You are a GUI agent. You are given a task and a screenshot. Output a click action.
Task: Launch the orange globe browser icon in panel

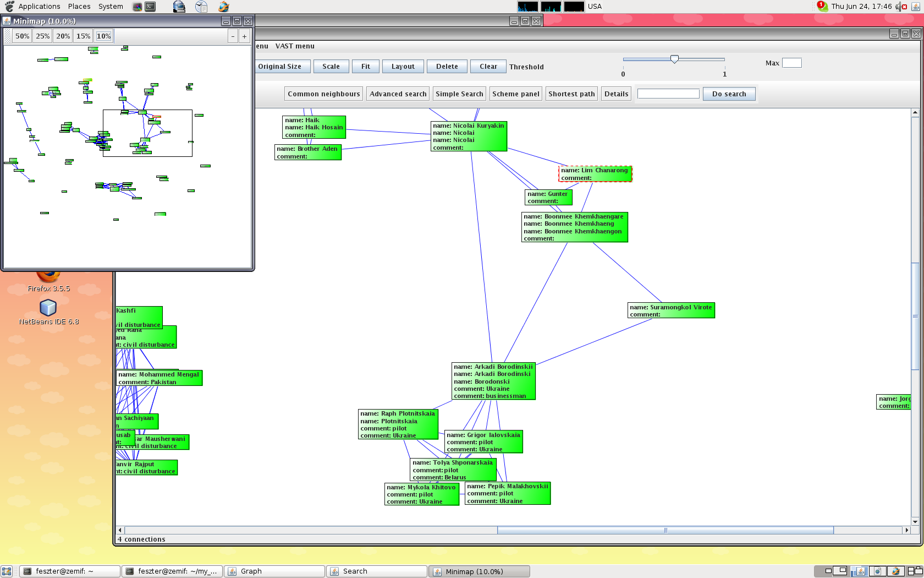pyautogui.click(x=223, y=7)
